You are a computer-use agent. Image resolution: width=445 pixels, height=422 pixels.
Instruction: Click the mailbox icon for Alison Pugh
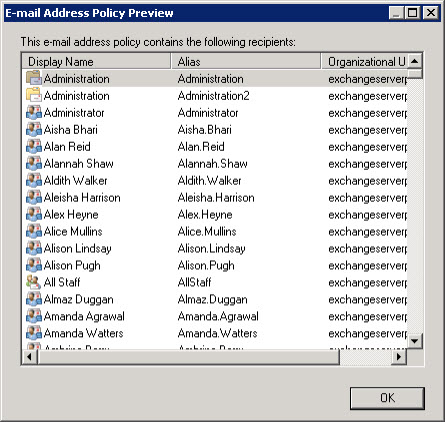point(34,265)
